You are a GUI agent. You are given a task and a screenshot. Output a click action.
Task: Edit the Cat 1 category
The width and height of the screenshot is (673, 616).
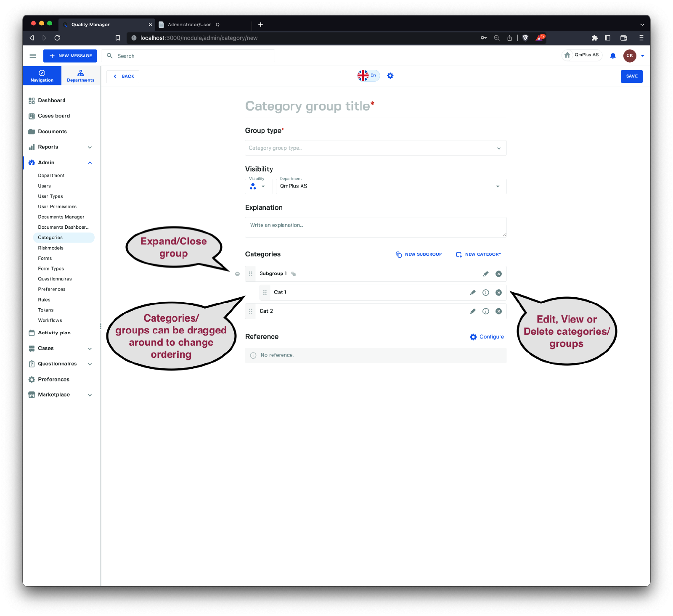[472, 293]
